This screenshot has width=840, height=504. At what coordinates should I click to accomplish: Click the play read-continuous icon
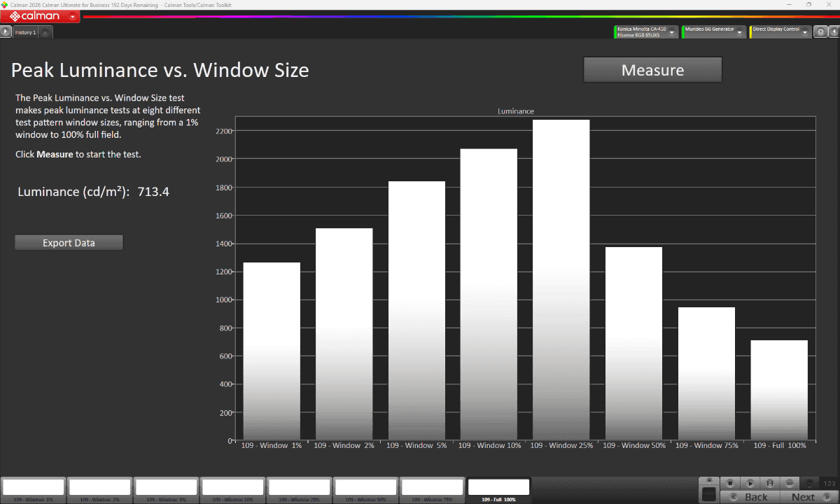(750, 483)
